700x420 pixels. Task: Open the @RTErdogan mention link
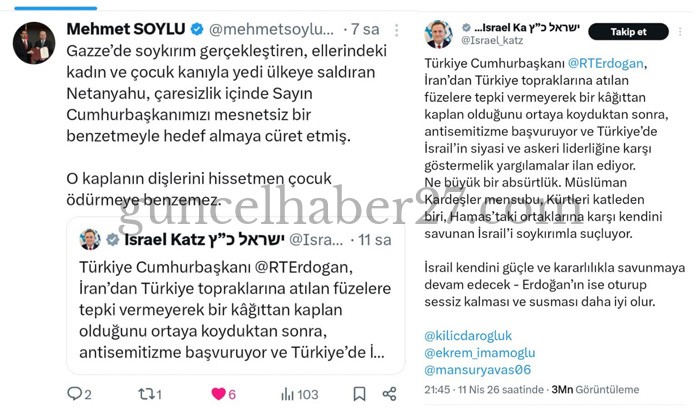[x=605, y=63]
